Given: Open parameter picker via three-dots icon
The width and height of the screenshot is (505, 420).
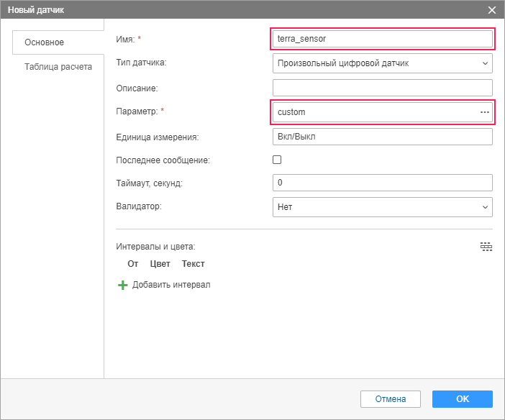Looking at the screenshot, I should 485,112.
